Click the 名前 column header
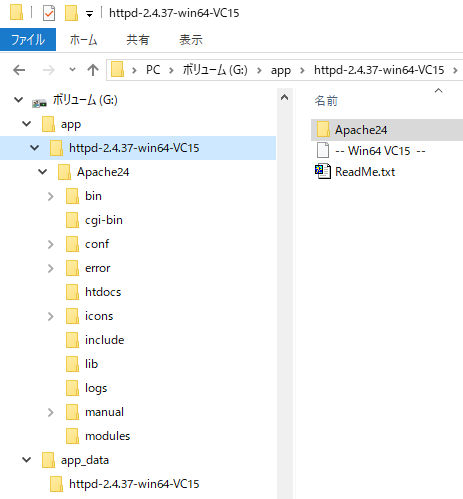This screenshot has height=499, width=463. coord(326,100)
